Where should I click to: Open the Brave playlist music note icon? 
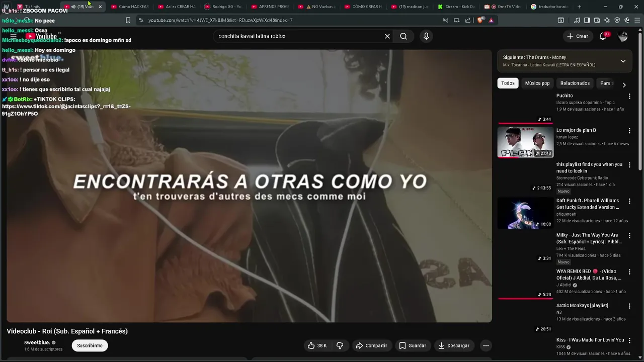point(577,20)
